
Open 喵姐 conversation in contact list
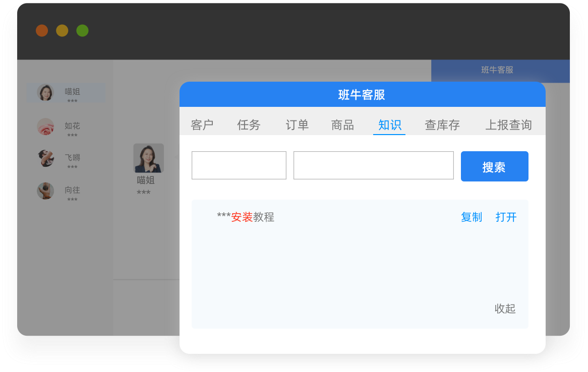click(66, 93)
